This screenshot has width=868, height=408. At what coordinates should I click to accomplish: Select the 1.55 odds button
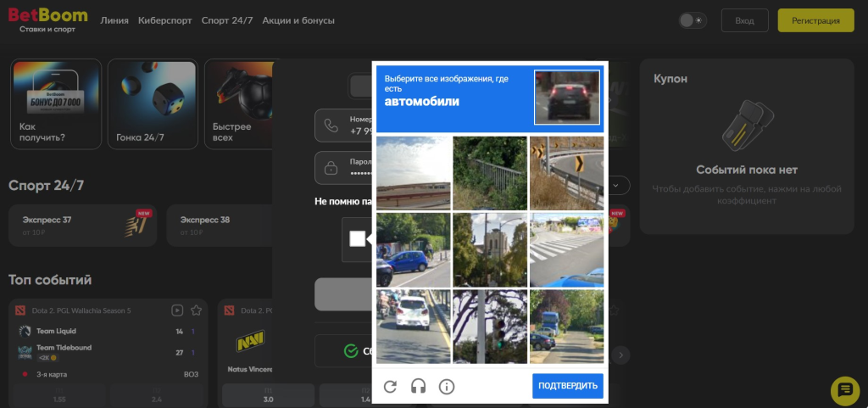58,396
